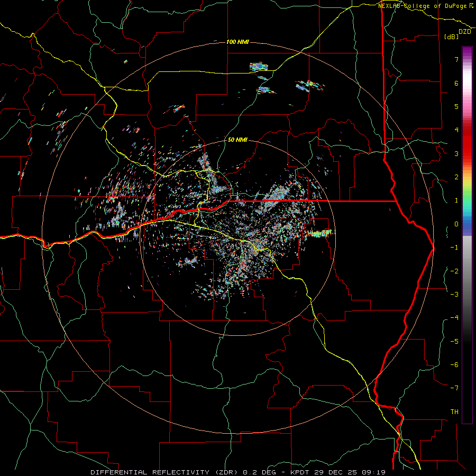Click the 7 value on color scale
This screenshot has width=476, height=476.
click(456, 59)
